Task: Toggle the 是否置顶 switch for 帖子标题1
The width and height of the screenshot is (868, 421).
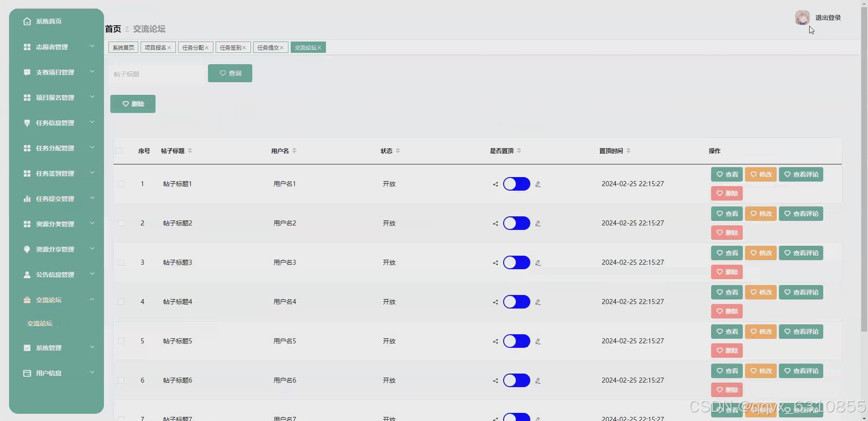Action: [517, 184]
